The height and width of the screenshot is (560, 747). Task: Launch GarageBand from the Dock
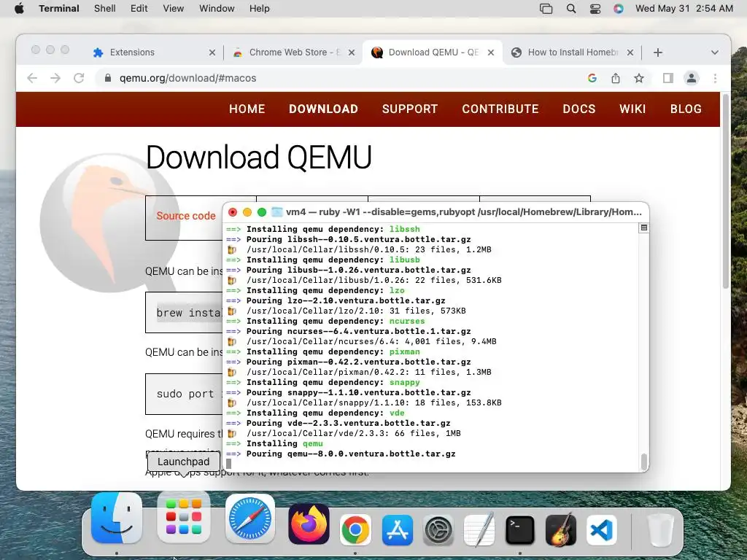point(561,529)
